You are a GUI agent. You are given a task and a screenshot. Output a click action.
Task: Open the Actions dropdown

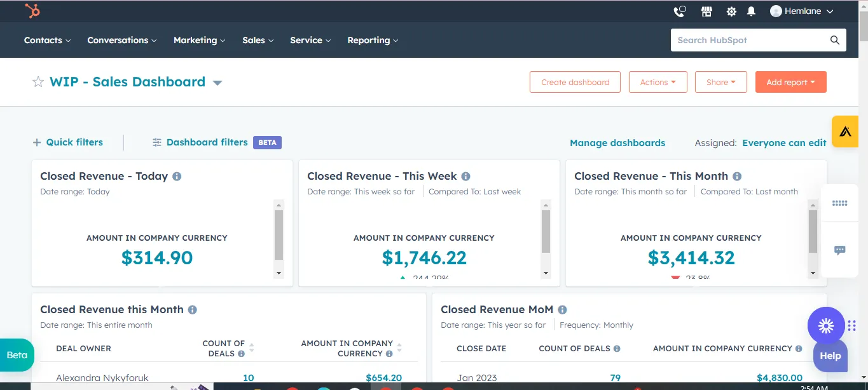click(658, 82)
